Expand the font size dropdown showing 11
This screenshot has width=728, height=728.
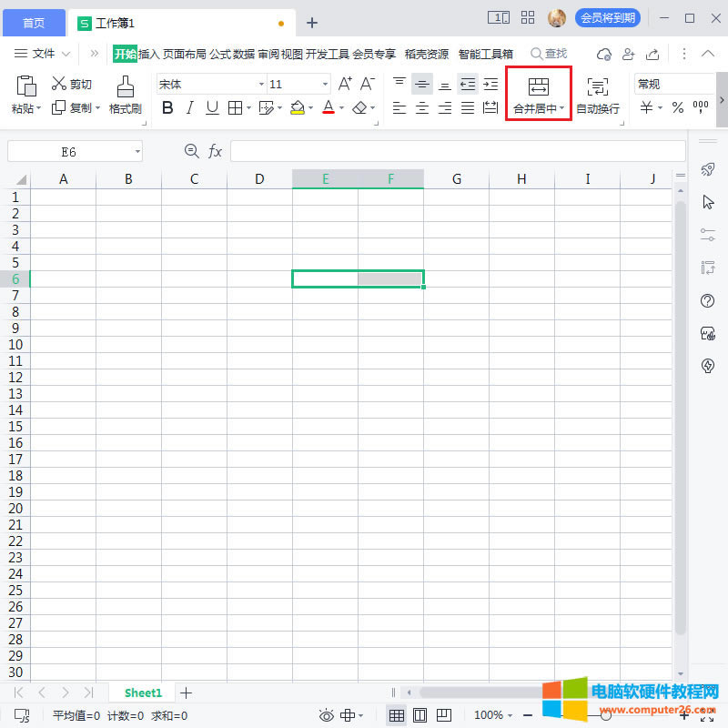point(325,84)
